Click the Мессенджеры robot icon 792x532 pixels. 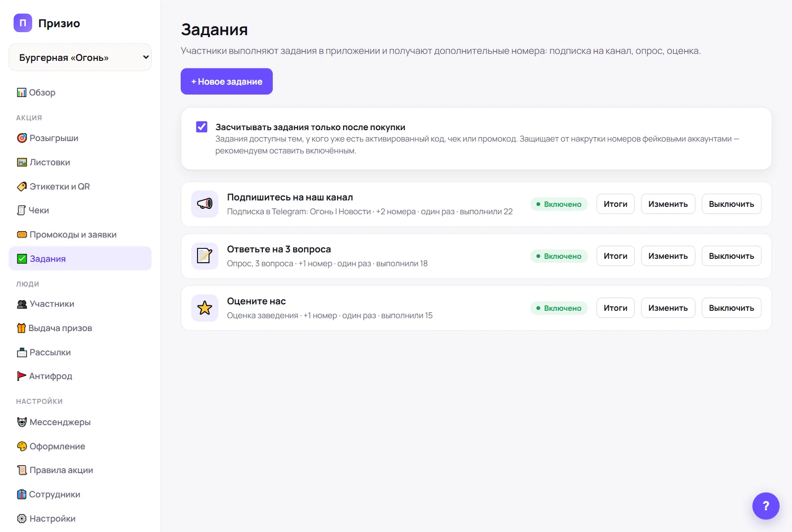(22, 422)
